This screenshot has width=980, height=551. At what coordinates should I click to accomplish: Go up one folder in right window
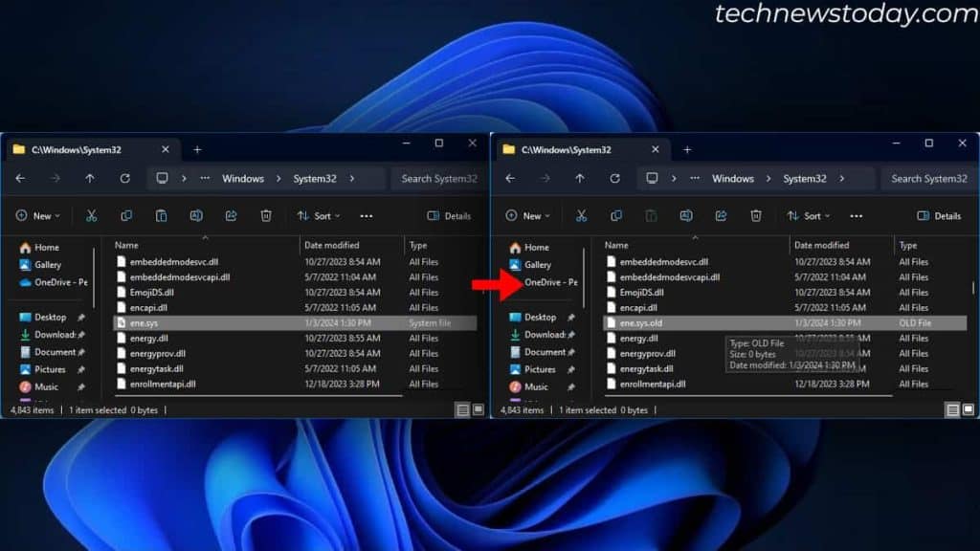coord(580,178)
